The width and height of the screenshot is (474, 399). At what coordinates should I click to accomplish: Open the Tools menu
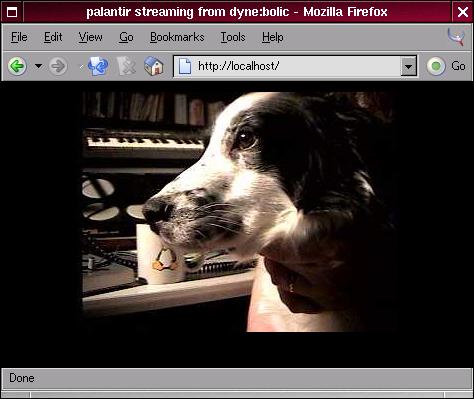point(233,37)
